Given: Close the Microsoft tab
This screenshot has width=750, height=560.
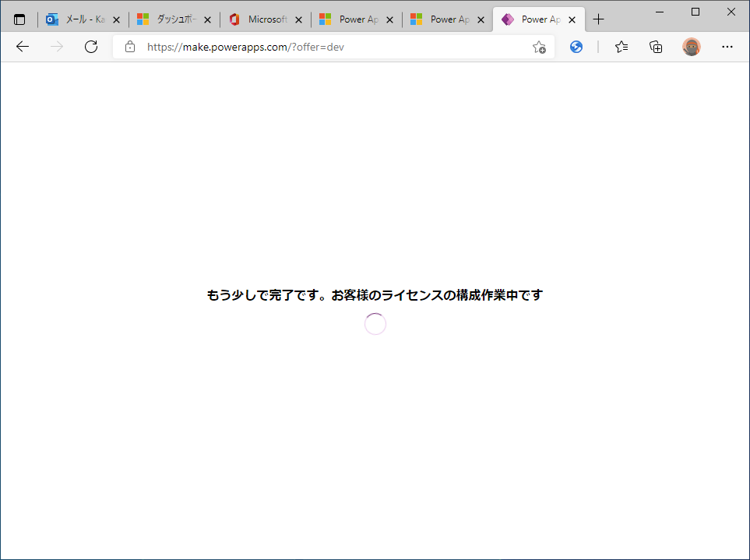Looking at the screenshot, I should tap(298, 19).
